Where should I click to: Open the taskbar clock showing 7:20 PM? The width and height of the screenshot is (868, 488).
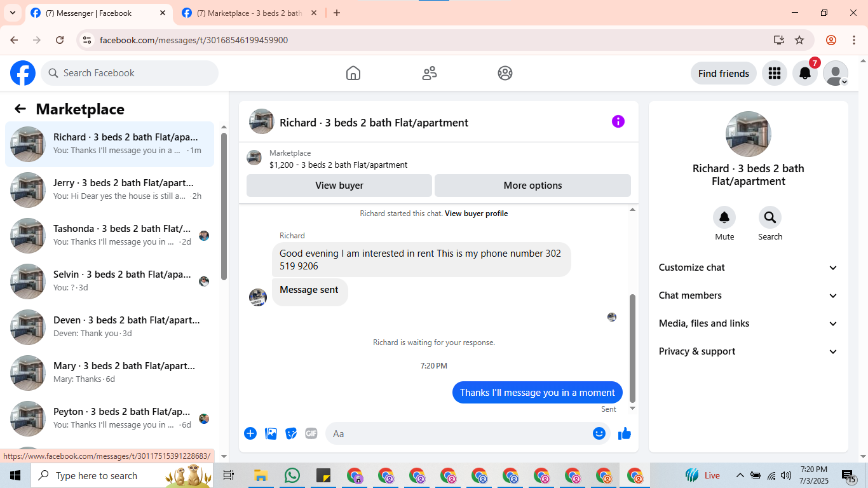[814, 475]
